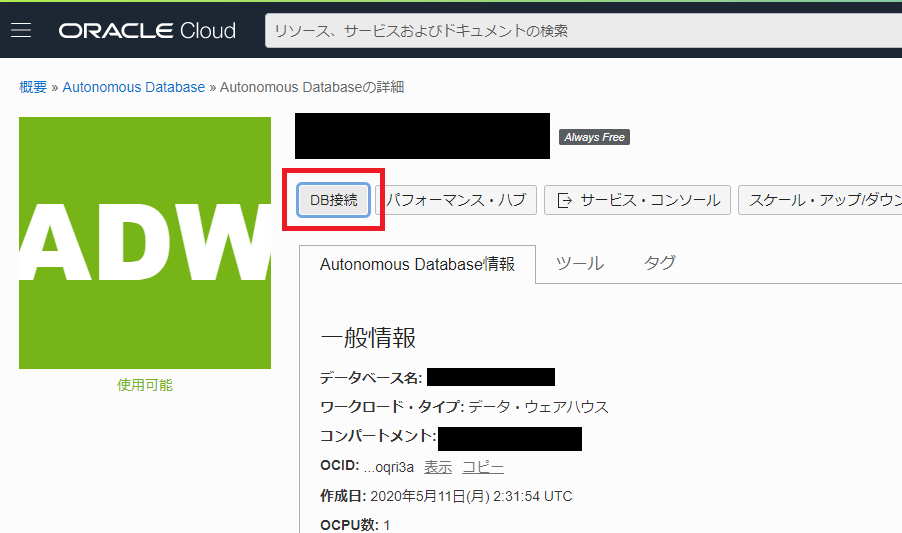Click the Always Free badge

click(x=594, y=137)
